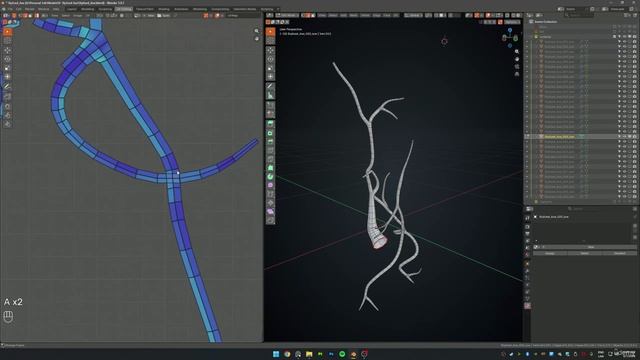Viewport: 640px width, 360px height.
Task: Click the Open image button in UV editor
Action: pos(164,15)
